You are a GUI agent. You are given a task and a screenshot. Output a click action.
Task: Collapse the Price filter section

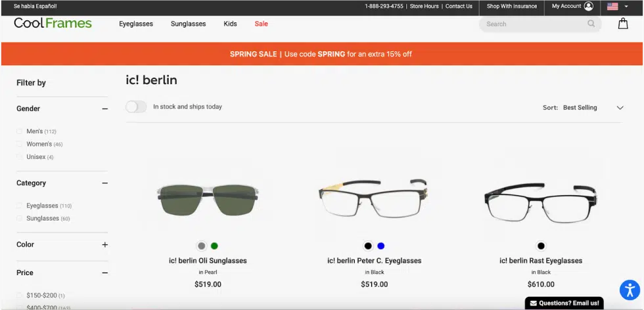pyautogui.click(x=104, y=273)
